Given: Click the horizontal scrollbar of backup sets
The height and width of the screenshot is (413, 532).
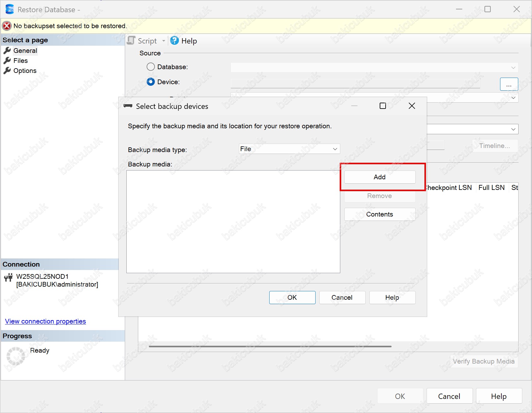Looking at the screenshot, I should point(270,346).
